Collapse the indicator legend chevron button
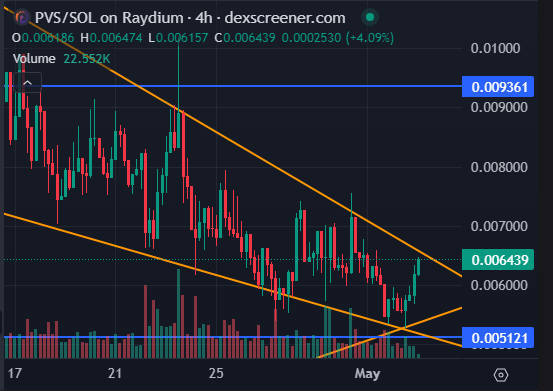 click(28, 83)
